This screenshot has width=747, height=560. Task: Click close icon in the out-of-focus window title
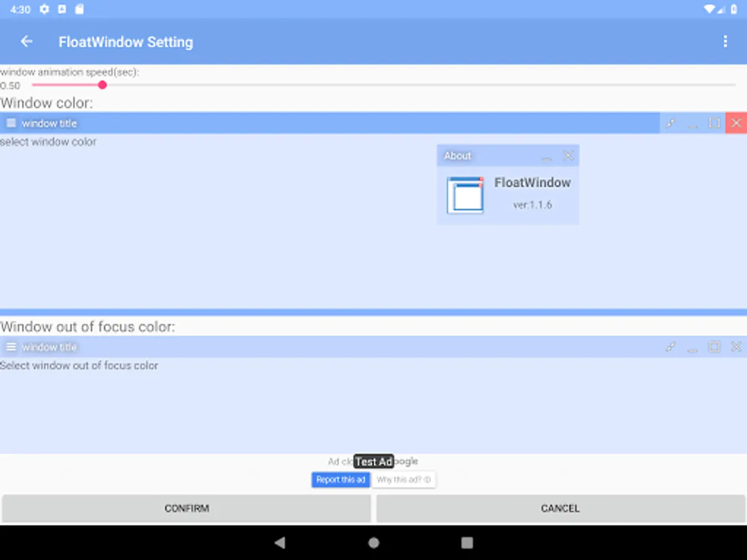736,347
